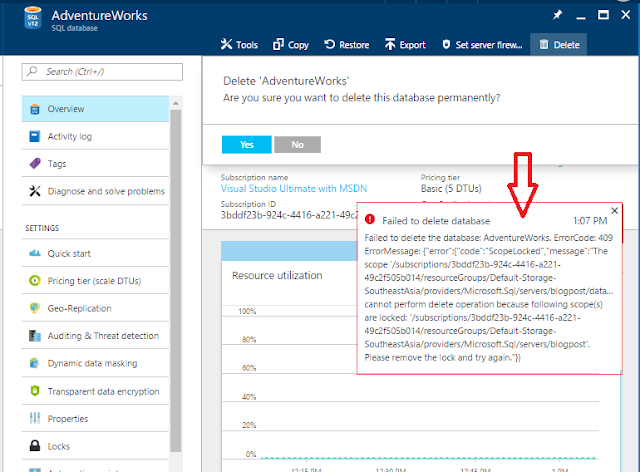Screen dimensions: 640x472
Task: Click the 1:07 PM notification timestamp
Action: (590, 221)
